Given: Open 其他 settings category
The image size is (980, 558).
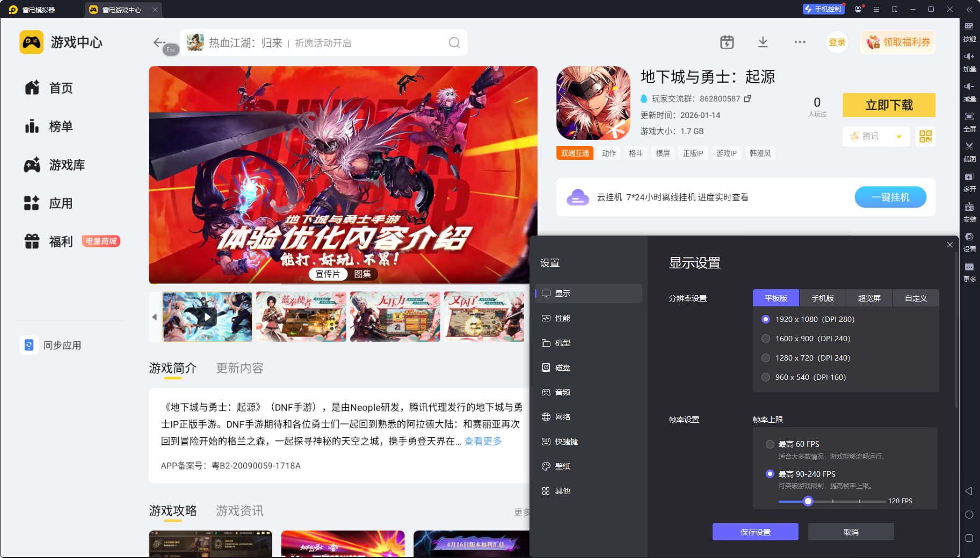Looking at the screenshot, I should (589, 491).
